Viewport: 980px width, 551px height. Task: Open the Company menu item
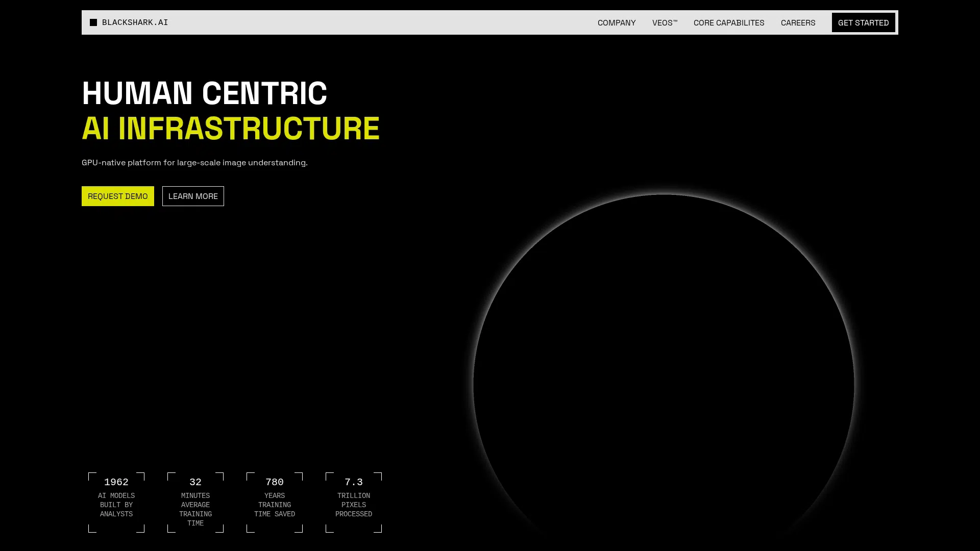[616, 22]
